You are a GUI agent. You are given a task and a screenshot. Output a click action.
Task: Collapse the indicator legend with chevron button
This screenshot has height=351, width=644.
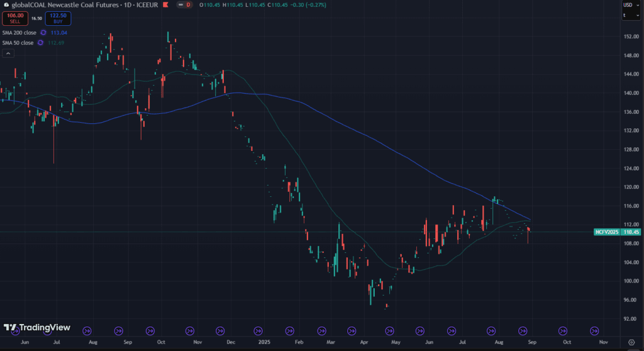pos(8,54)
